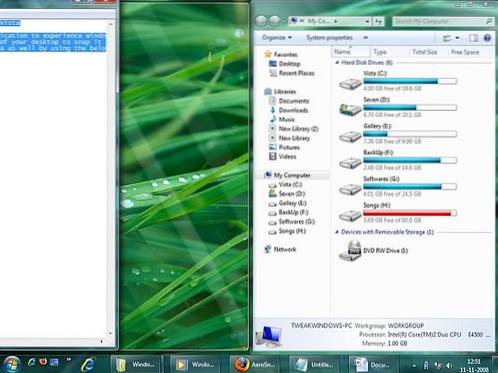The image size is (498, 373).
Task: Open Explorer help icon
Action: [487, 38]
